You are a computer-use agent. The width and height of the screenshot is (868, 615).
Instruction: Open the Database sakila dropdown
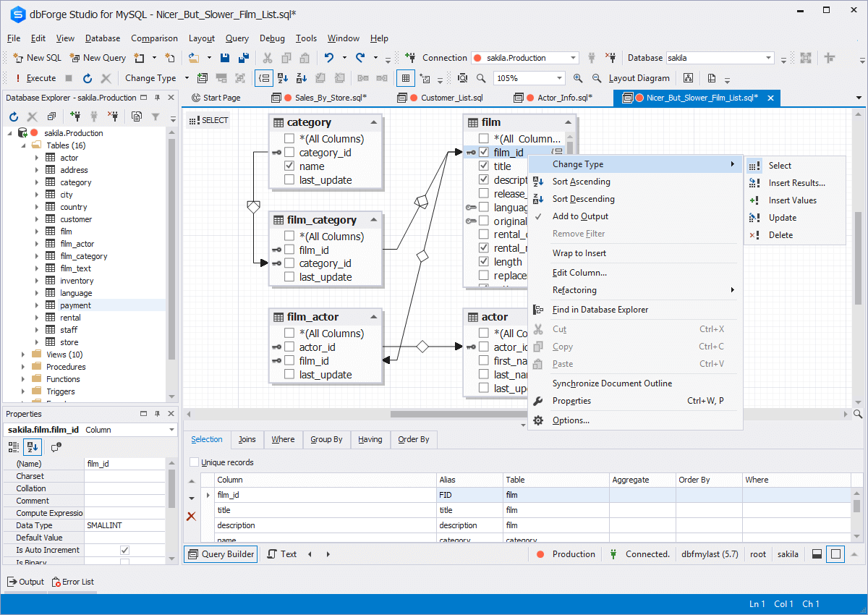pyautogui.click(x=768, y=57)
